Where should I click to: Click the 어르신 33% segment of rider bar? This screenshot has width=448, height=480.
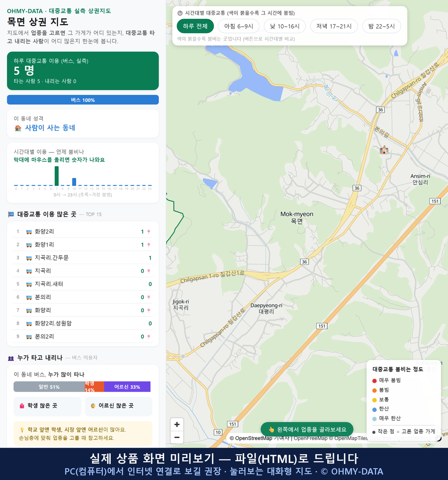(x=127, y=386)
